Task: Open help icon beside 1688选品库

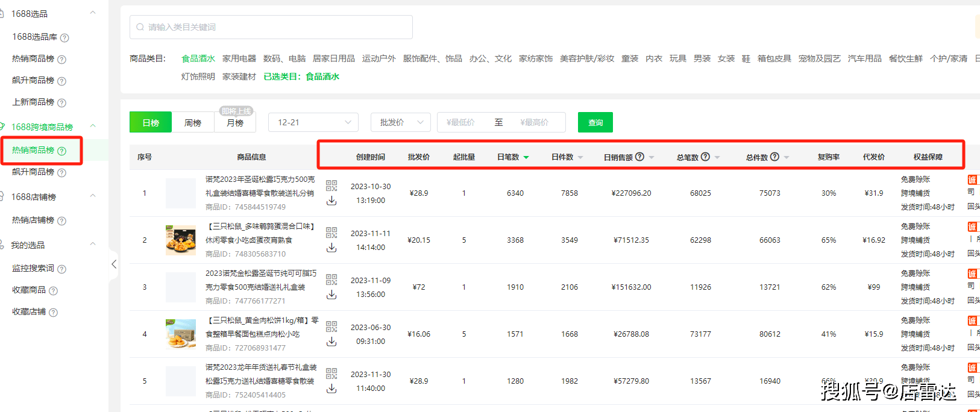Action: [x=64, y=38]
